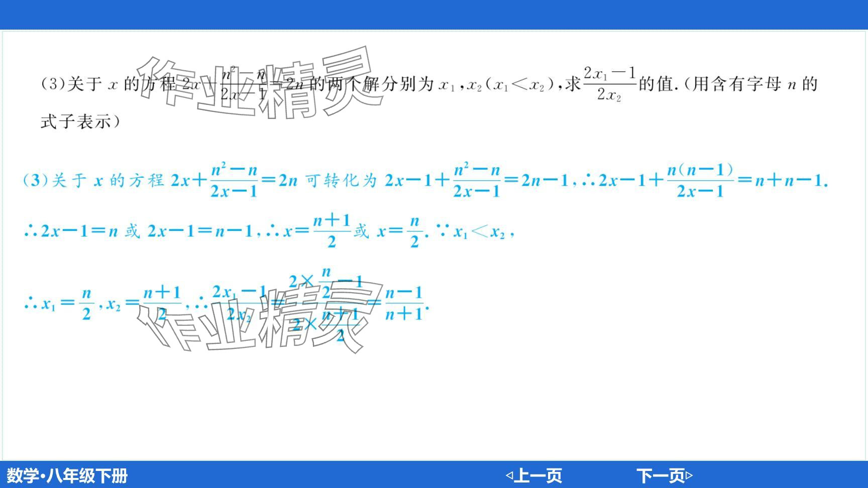Click the blank blue header bar

point(434,14)
